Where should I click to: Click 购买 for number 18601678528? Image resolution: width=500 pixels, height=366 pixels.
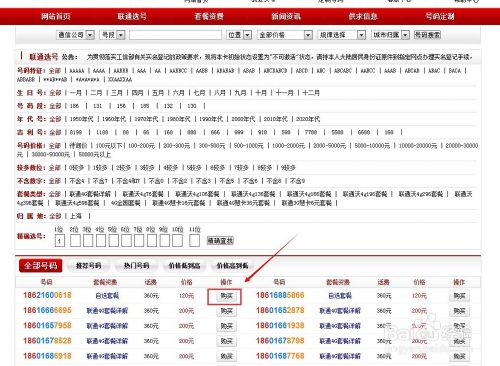(227, 341)
